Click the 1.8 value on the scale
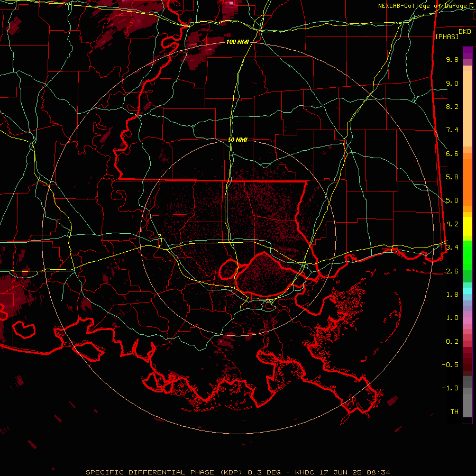The height and width of the screenshot is (476, 476). pos(452,295)
